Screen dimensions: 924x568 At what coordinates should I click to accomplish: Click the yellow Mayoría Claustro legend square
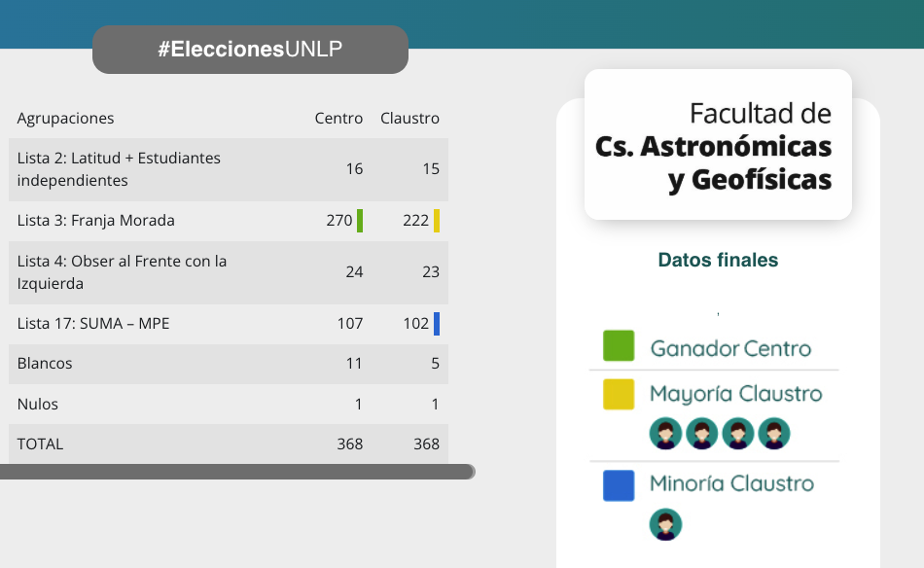(x=619, y=394)
